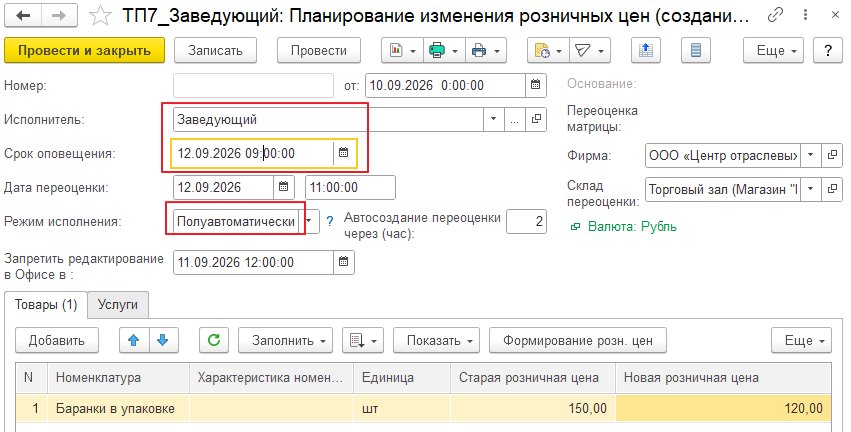Click the Единица column header

402,378
